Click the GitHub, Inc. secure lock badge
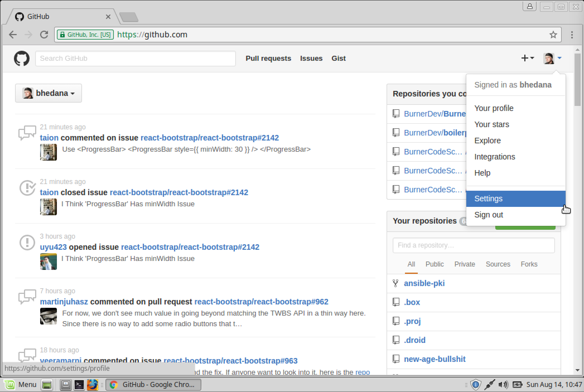This screenshot has width=584, height=392. 85,35
